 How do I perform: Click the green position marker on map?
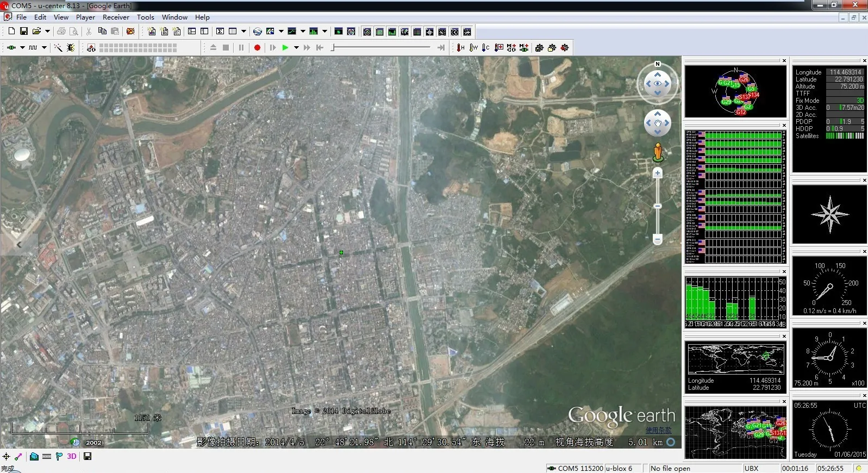(x=341, y=252)
